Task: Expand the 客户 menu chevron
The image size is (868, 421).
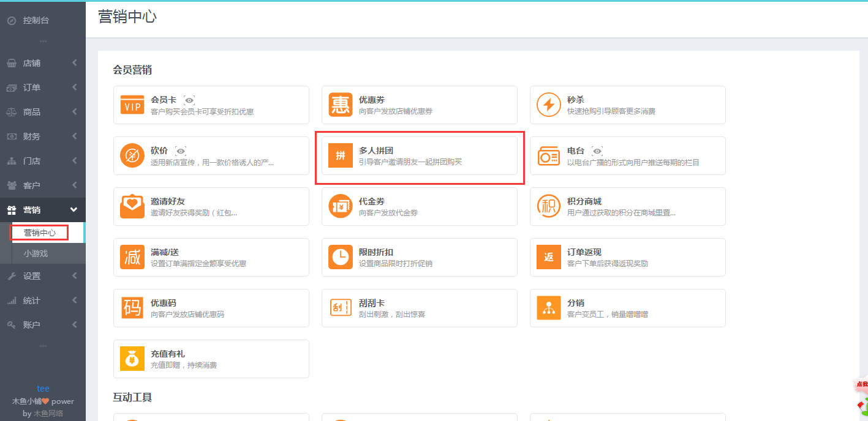Action: (74, 185)
